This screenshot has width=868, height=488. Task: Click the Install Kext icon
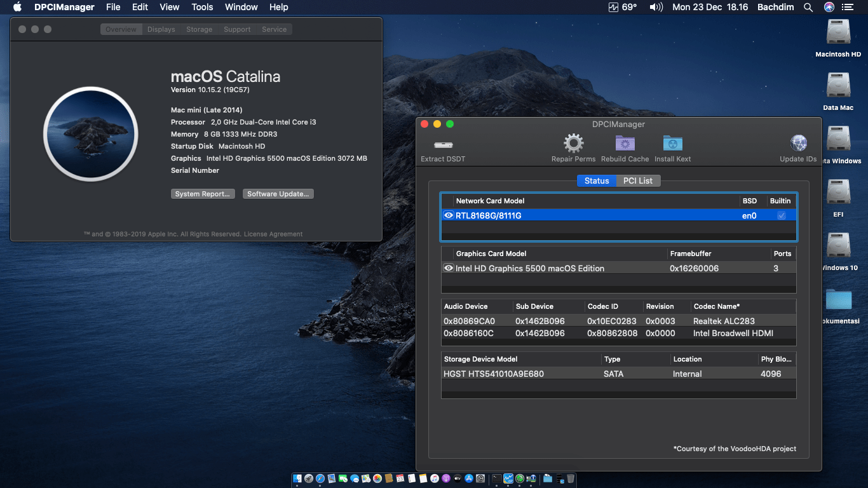(x=672, y=144)
